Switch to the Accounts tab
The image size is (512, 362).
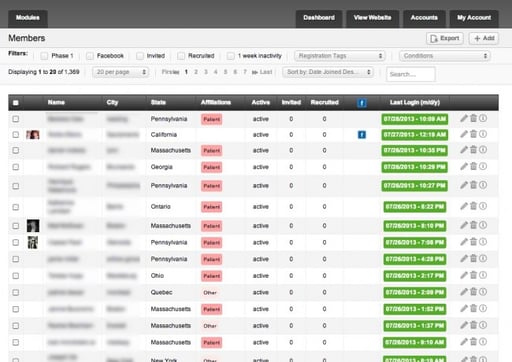[x=424, y=18]
